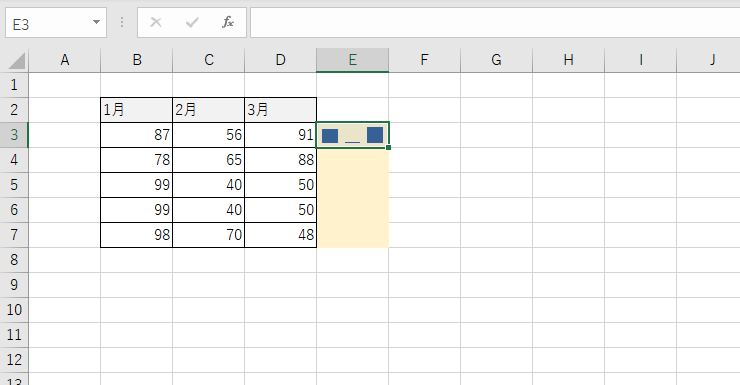740x385 pixels.
Task: Click the Enter checkmark icon in formula bar
Action: point(192,22)
